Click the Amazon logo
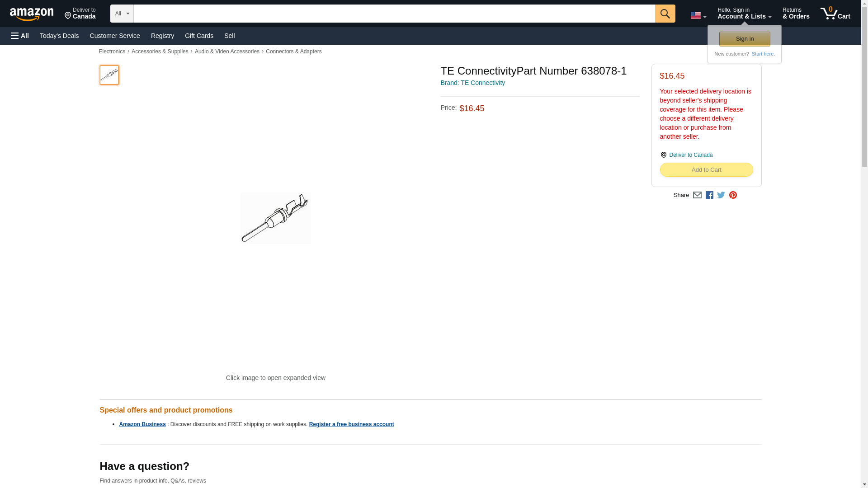This screenshot has height=488, width=868. pos(32,14)
